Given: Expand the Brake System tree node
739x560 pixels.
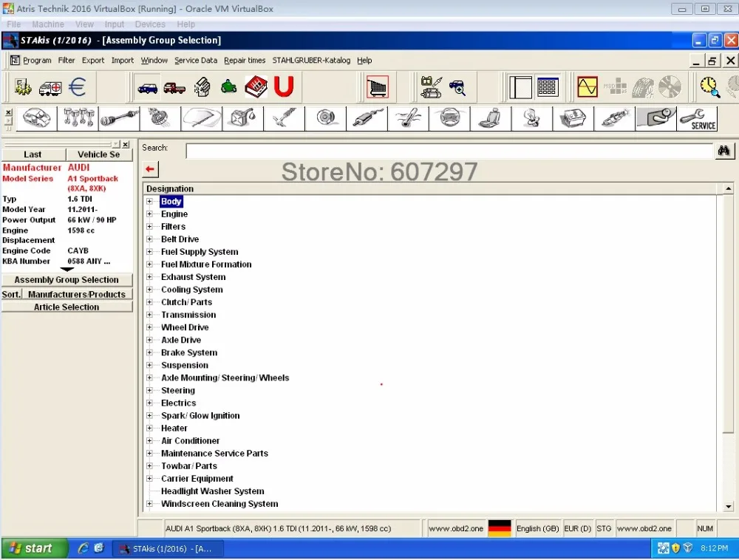Looking at the screenshot, I should click(x=149, y=352).
